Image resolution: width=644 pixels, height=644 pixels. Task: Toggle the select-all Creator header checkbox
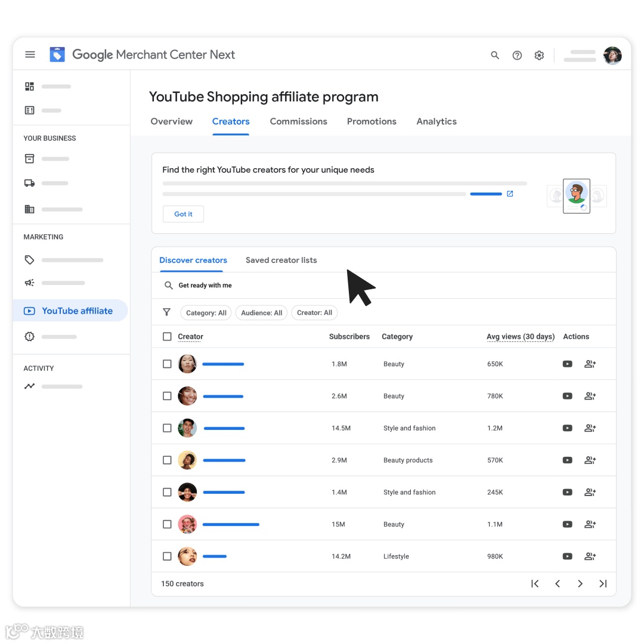167,336
